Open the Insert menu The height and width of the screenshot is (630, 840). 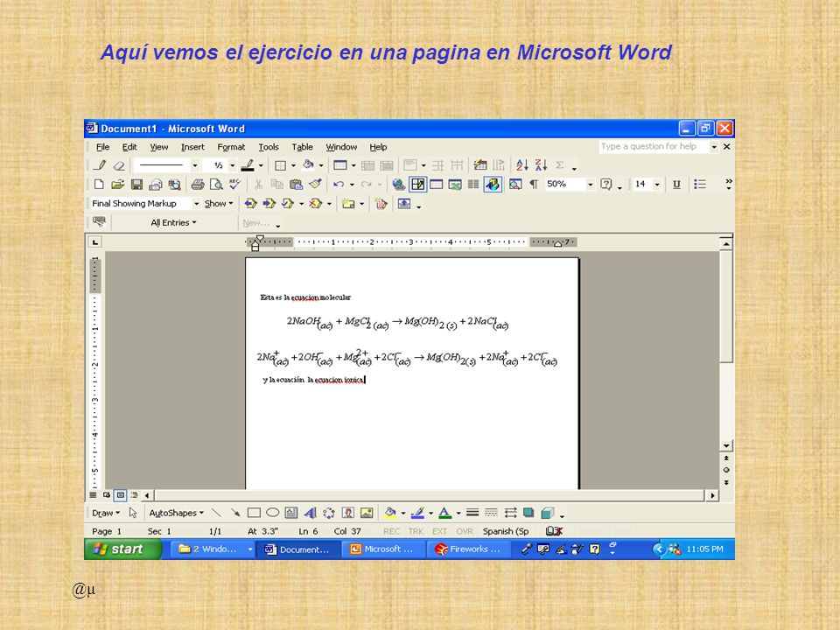[x=192, y=147]
